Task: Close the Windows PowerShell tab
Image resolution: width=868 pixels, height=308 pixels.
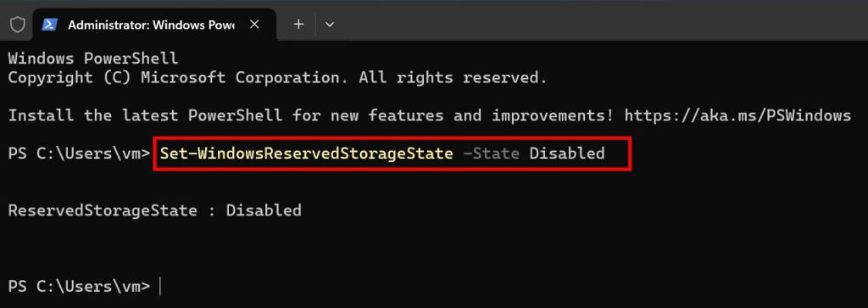Action: coord(254,25)
